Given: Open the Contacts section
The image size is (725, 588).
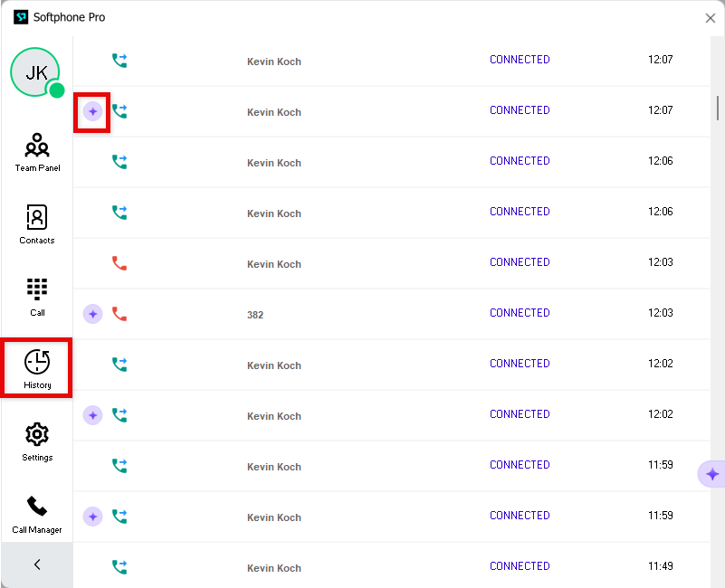Looking at the screenshot, I should pyautogui.click(x=37, y=224).
